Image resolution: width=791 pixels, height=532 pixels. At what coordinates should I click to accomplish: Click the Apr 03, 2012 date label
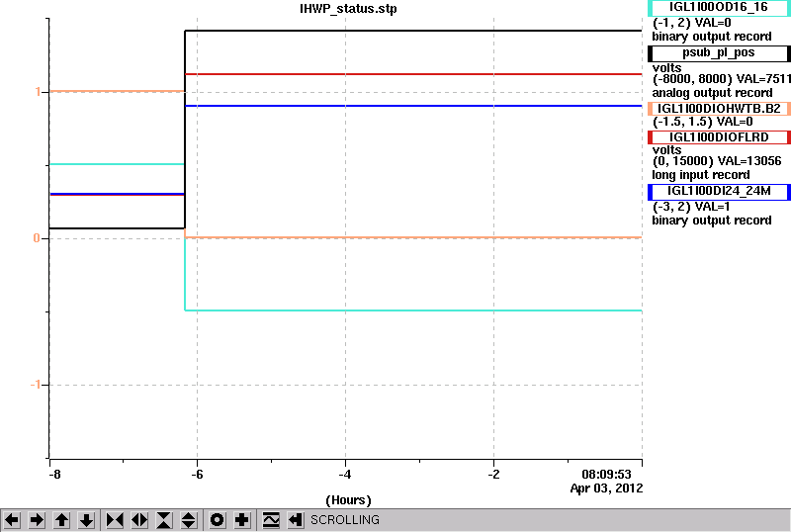click(606, 488)
